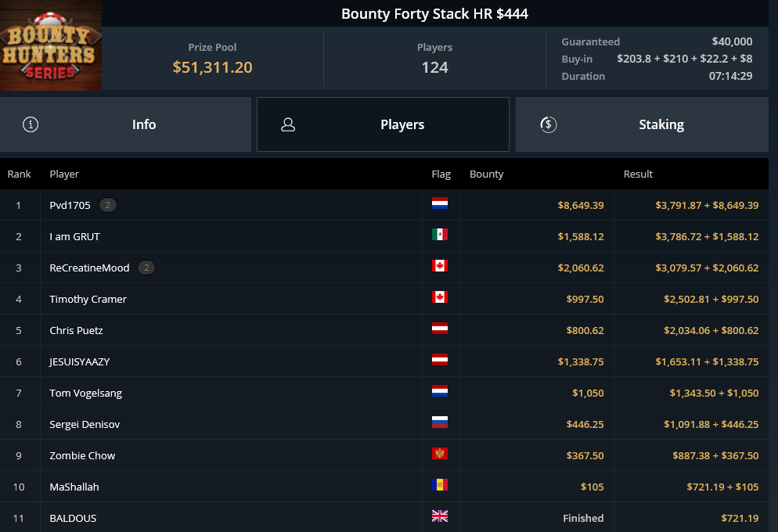The image size is (778, 532).
Task: Click the Montenegro flag for Zombie Chow
Action: coord(440,453)
